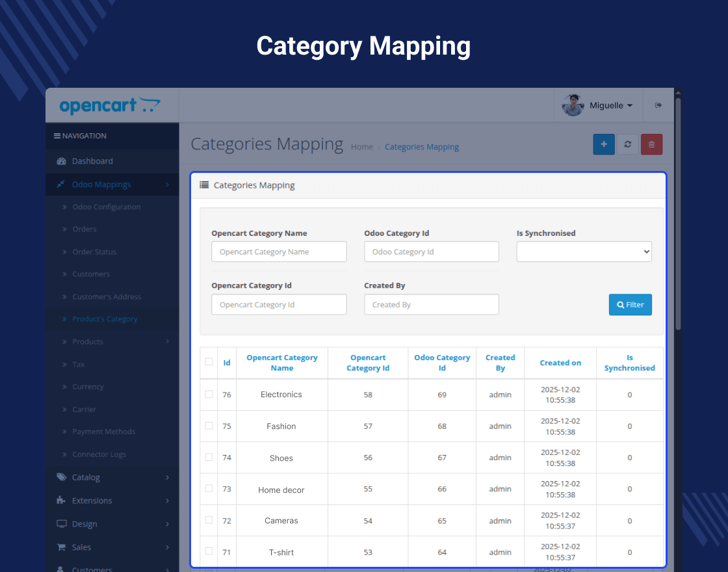
Task: Click the red trash delete button
Action: click(x=651, y=144)
